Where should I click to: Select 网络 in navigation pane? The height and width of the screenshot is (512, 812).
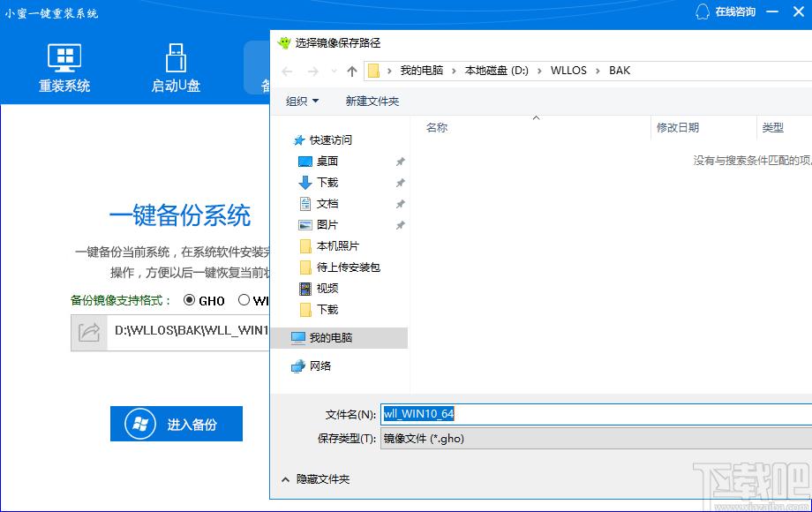(x=320, y=366)
